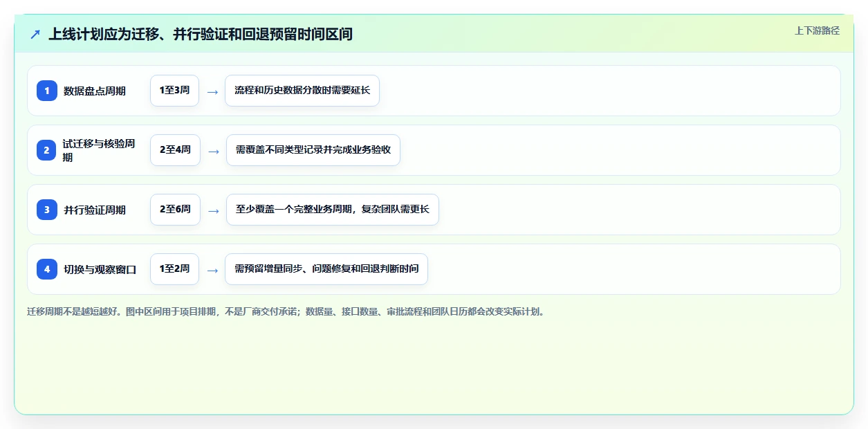Click the 并行验证周期 label
The image size is (868, 429).
coord(95,210)
